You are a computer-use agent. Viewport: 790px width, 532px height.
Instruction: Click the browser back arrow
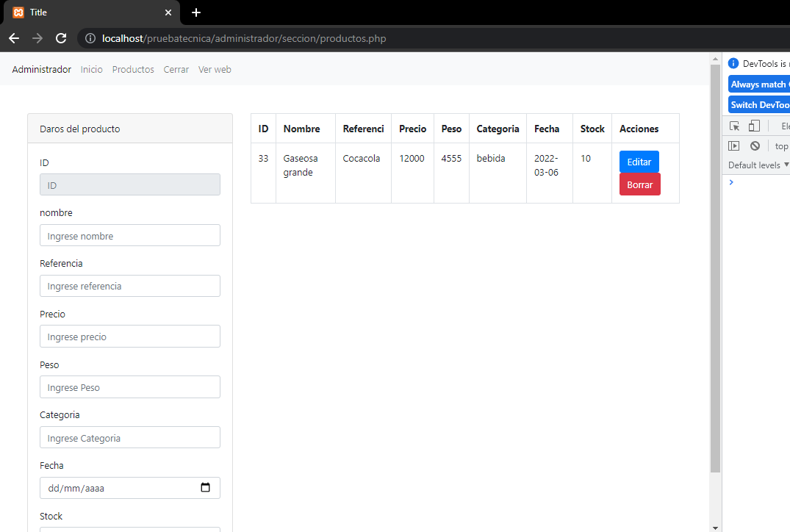14,38
